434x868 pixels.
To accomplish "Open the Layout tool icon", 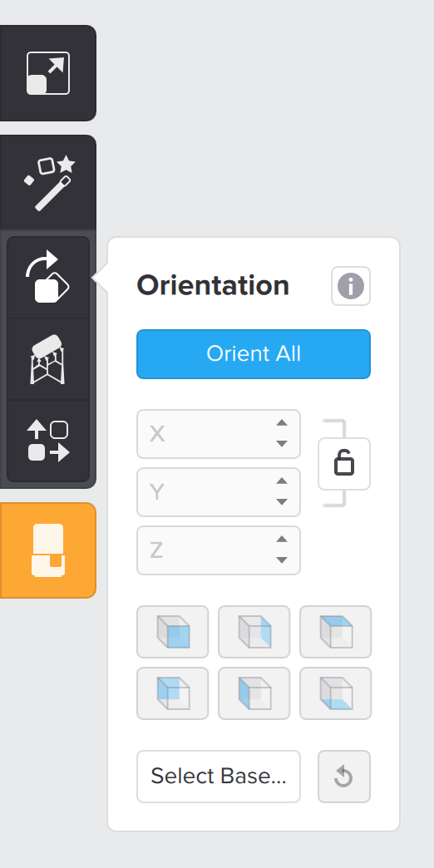I will tap(48, 441).
